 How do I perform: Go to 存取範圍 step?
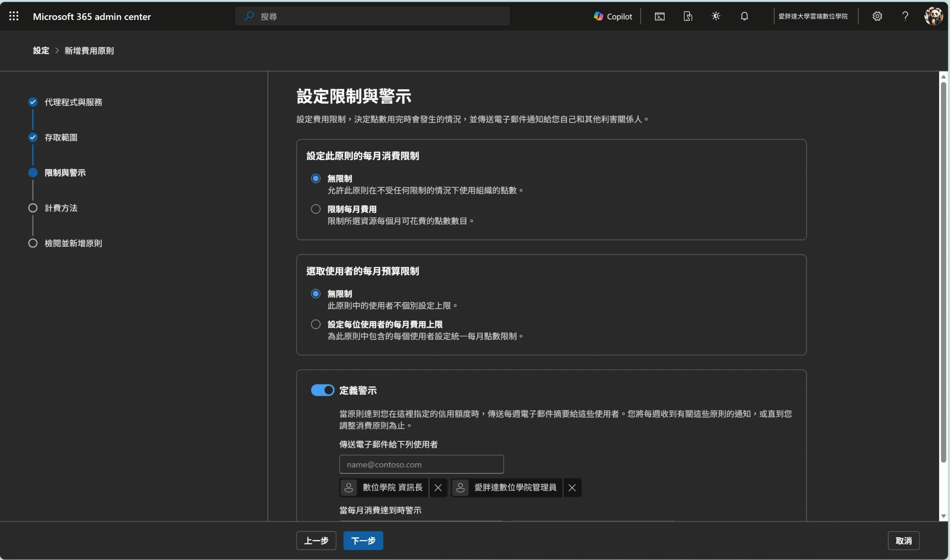tap(61, 137)
